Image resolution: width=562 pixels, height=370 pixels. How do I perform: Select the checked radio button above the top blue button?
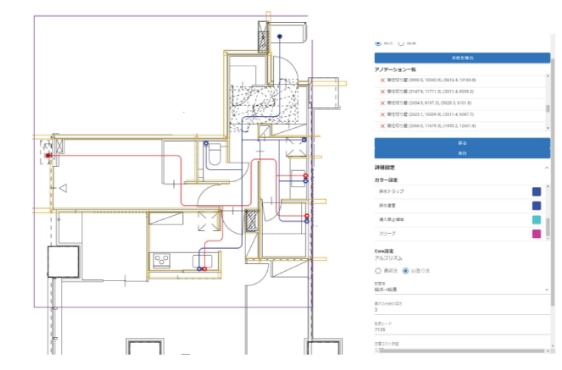378,43
